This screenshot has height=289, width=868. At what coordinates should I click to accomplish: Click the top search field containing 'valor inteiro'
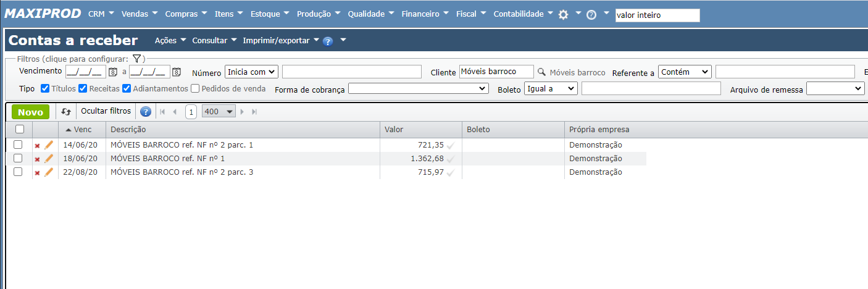[x=657, y=15]
